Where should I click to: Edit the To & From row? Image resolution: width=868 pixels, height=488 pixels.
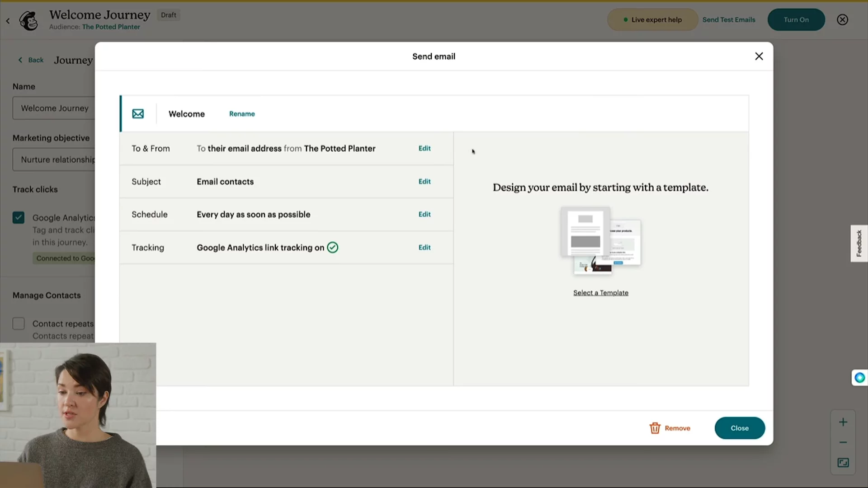(x=424, y=148)
